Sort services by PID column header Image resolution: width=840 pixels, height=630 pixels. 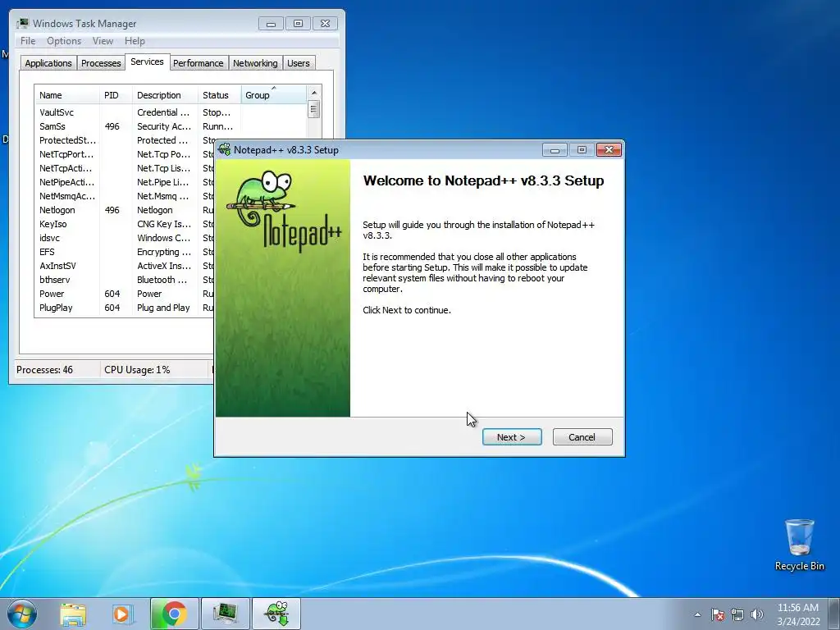click(116, 95)
